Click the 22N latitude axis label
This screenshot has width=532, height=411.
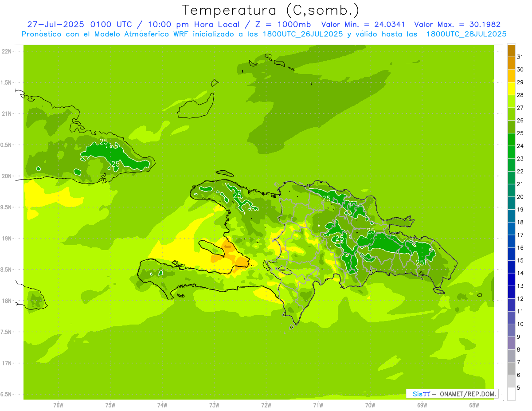tap(7, 51)
